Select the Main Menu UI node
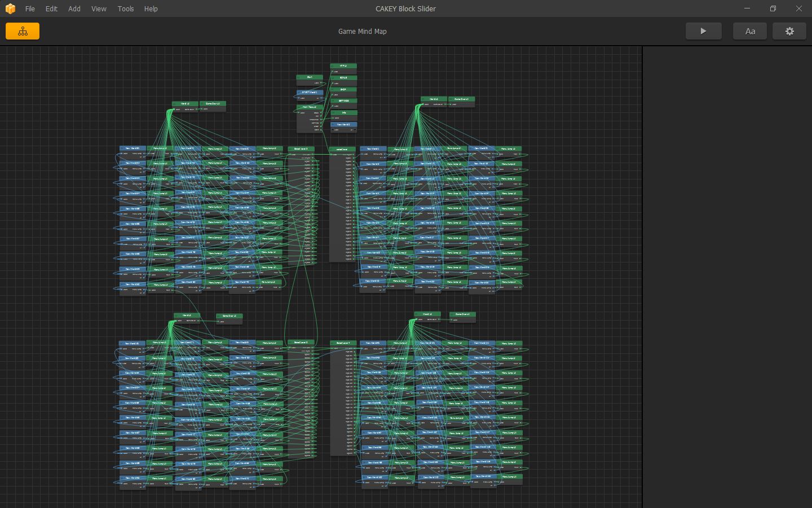 coord(310,107)
